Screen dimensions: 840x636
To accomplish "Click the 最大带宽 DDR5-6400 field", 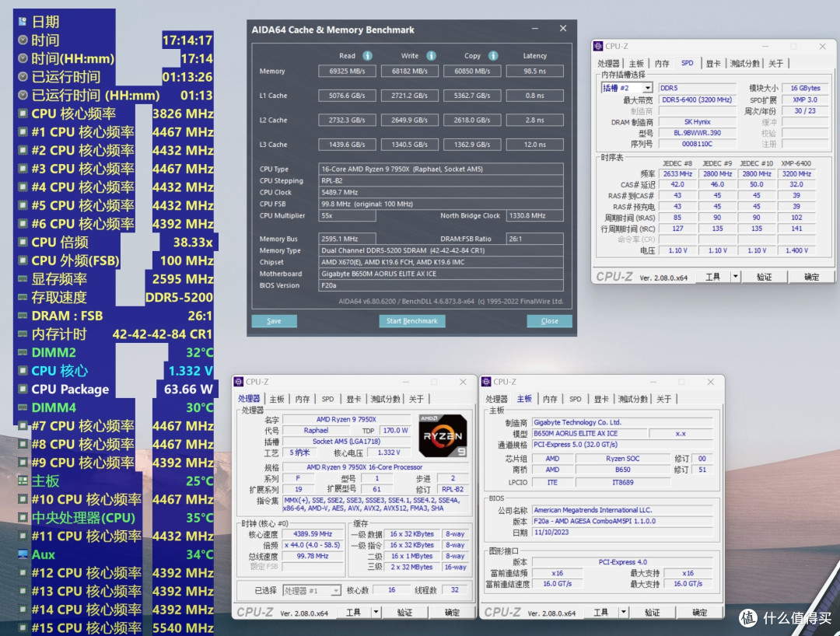I will coord(697,100).
